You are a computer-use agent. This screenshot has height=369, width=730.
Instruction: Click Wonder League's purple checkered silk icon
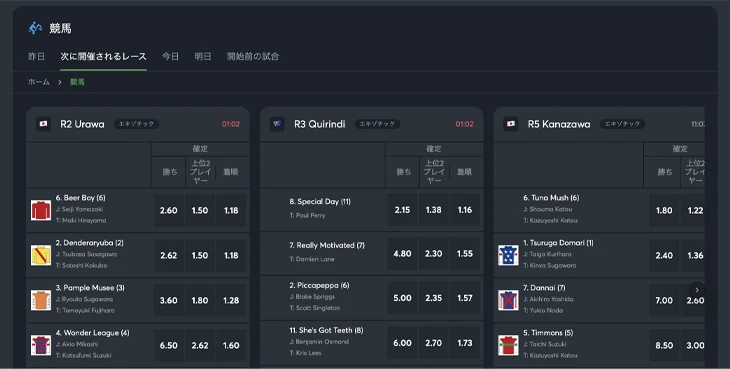point(41,345)
